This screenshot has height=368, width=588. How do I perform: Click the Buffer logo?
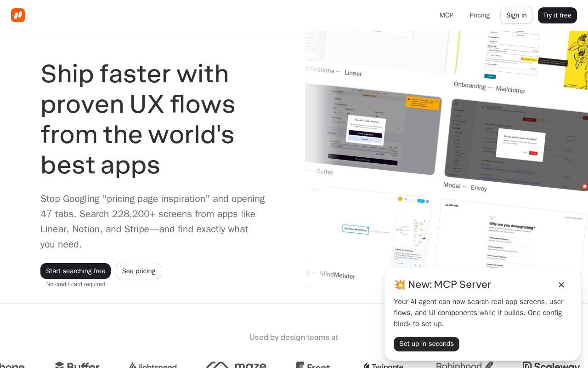tap(77, 365)
